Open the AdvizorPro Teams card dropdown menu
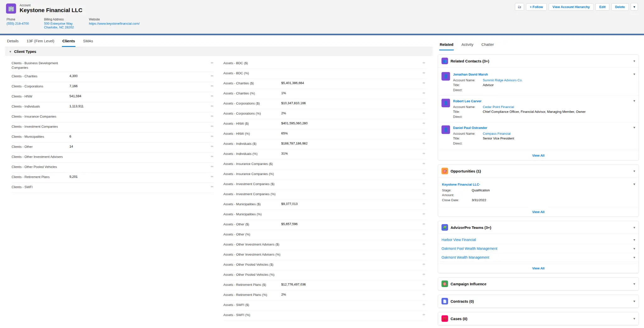Viewport: 644px width, 328px height. click(634, 228)
